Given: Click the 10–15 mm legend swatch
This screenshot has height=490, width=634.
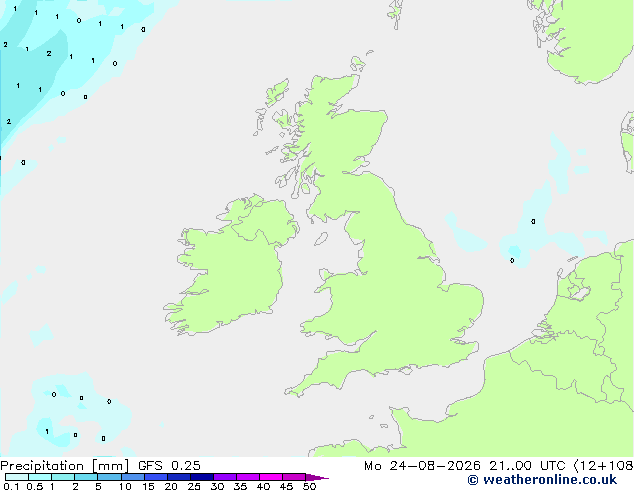Looking at the screenshot, I should [x=132, y=477].
